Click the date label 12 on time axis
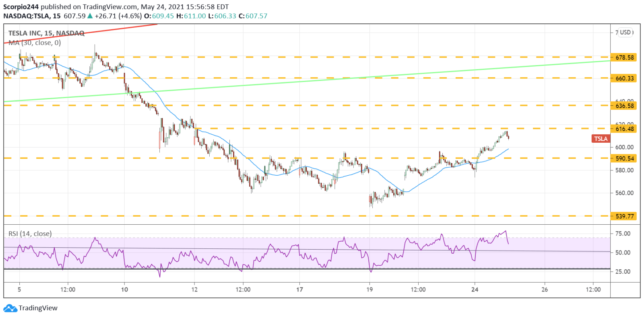The image size is (644, 318). (x=194, y=289)
